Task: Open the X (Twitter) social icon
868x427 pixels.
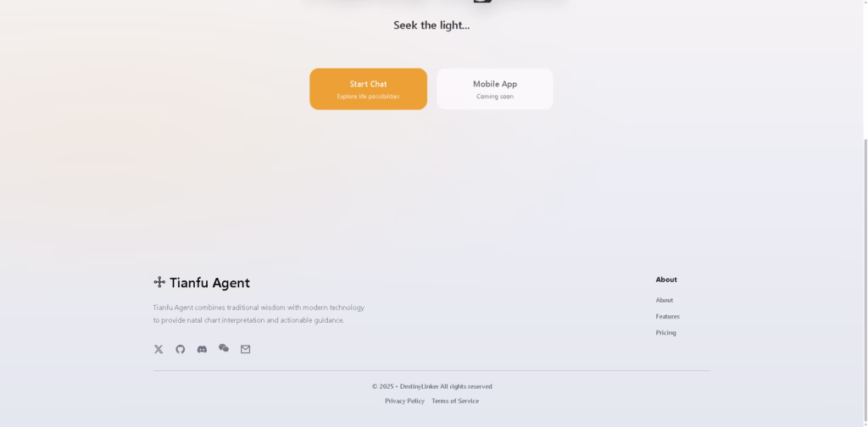Action: [x=159, y=349]
